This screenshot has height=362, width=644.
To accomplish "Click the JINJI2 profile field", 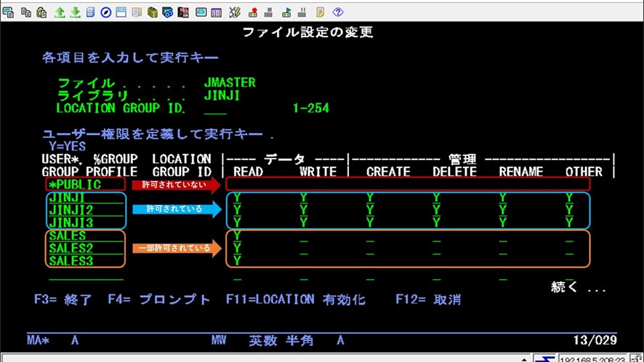I will point(86,210).
